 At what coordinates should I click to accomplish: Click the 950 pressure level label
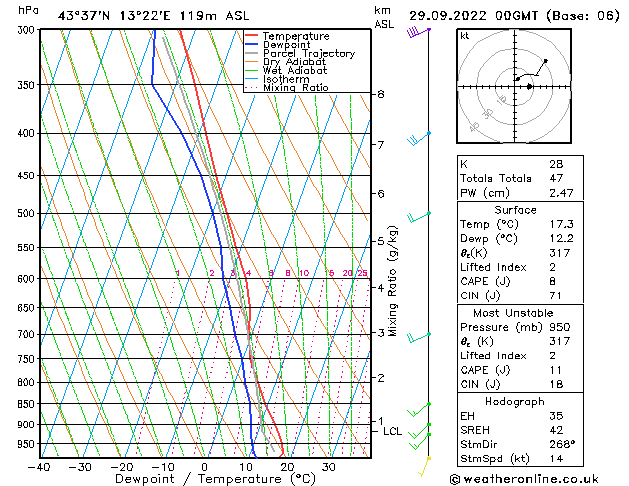(x=28, y=444)
